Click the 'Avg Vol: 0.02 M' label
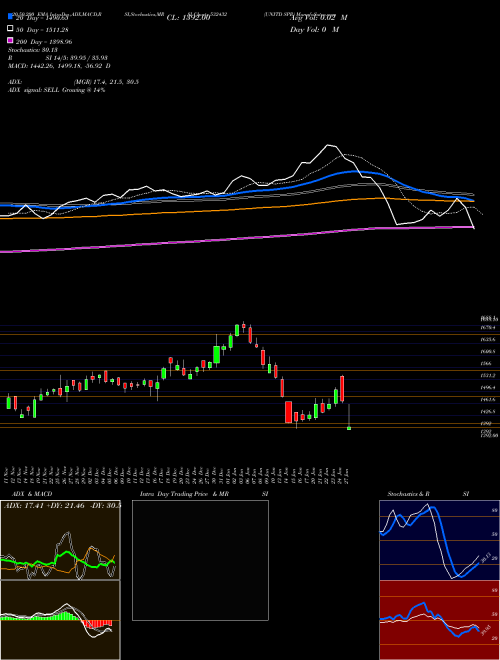The width and height of the screenshot is (500, 660). [x=318, y=18]
